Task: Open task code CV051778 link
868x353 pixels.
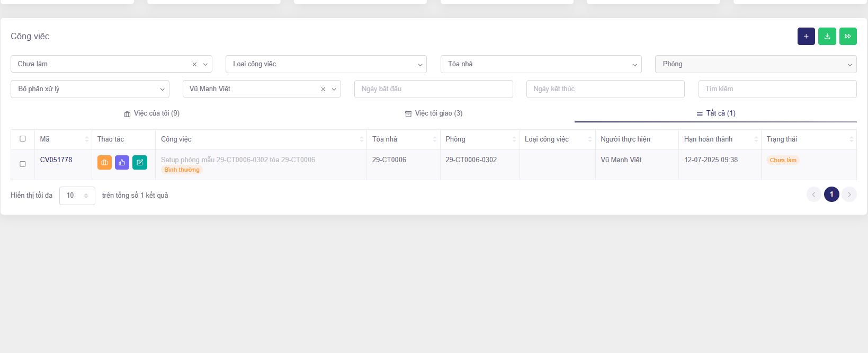Action: click(56, 160)
